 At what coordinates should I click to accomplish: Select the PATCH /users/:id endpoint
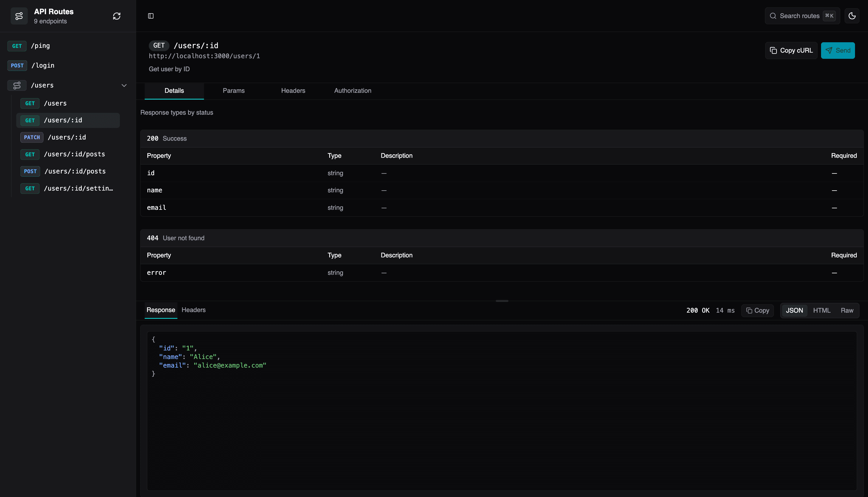point(67,137)
